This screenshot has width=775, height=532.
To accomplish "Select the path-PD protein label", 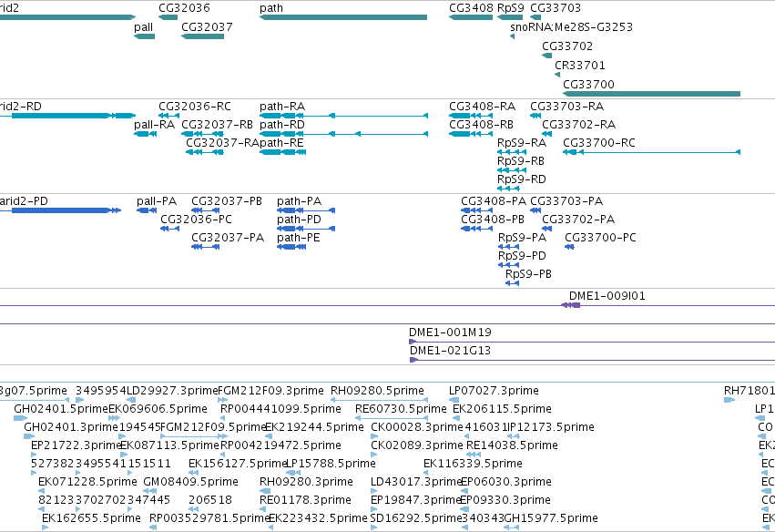I will tap(299, 219).
